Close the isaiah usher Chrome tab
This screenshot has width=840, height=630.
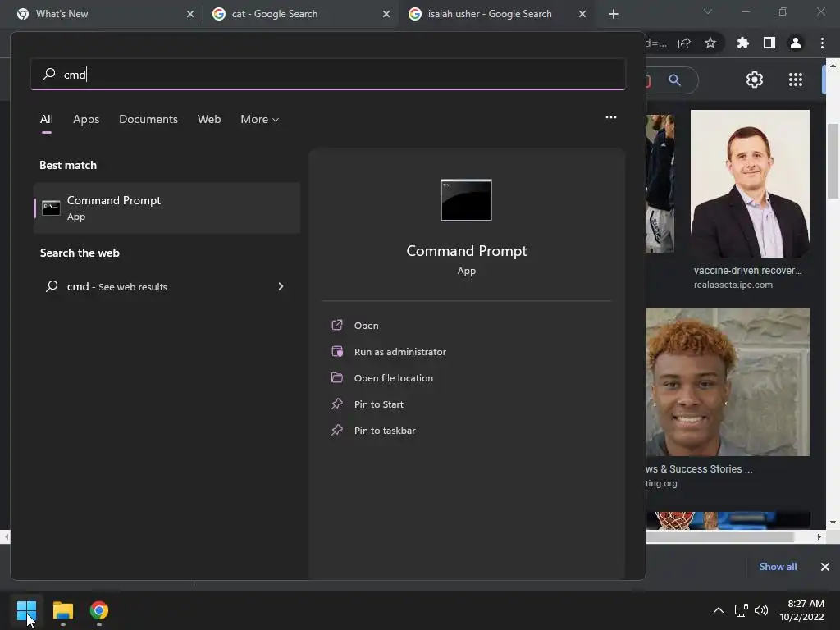click(x=582, y=14)
